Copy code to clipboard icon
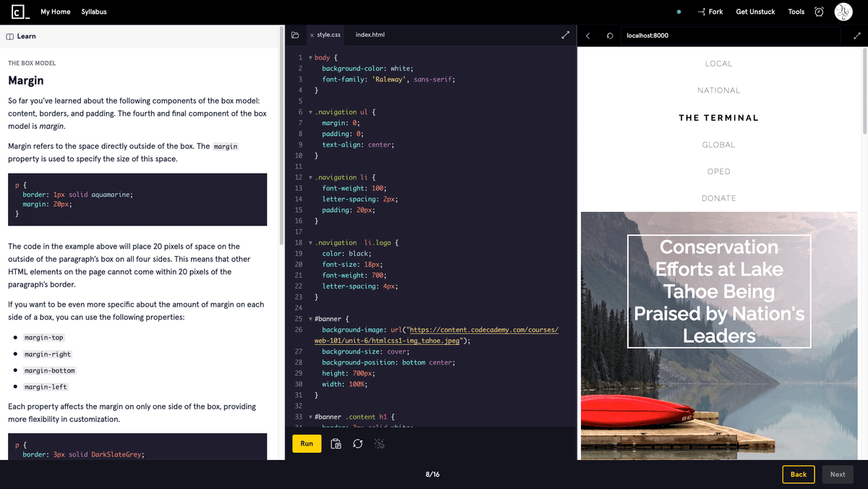Screen dimensions: 868x489 (x=336, y=443)
